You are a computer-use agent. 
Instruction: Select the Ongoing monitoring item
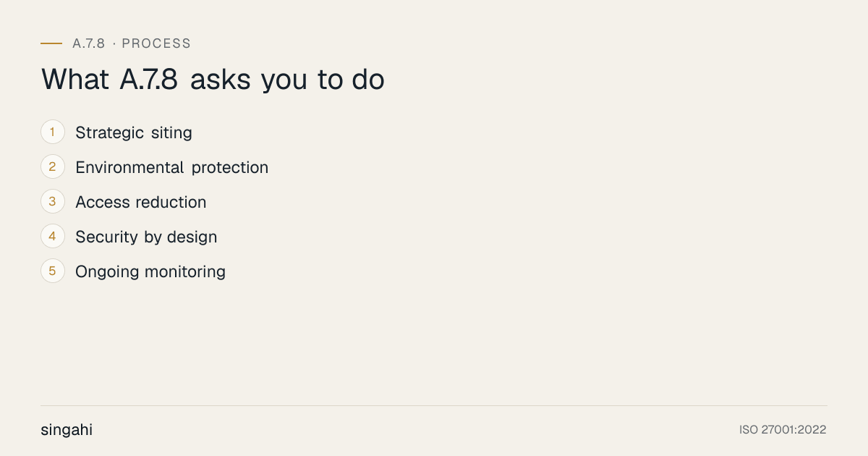click(x=150, y=271)
